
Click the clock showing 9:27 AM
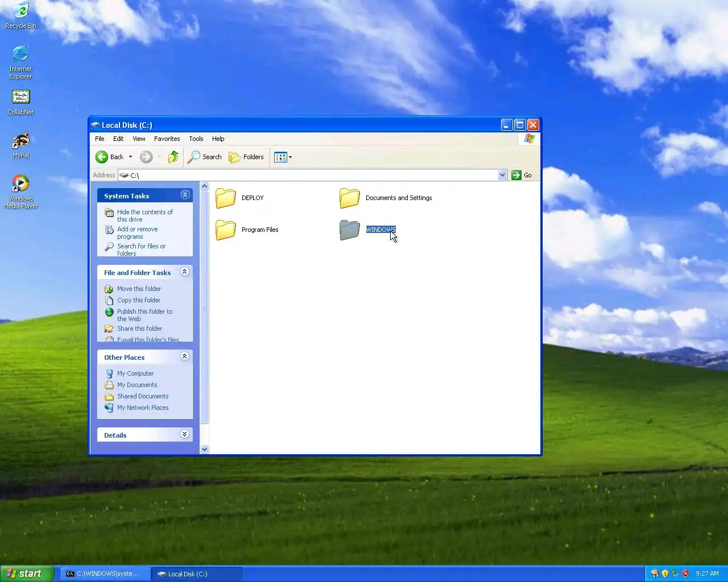pyautogui.click(x=707, y=573)
